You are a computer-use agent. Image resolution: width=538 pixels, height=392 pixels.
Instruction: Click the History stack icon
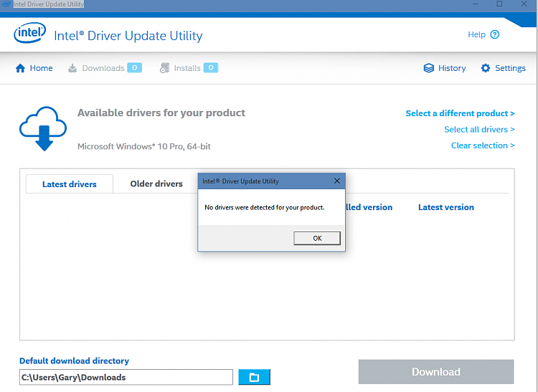tap(429, 68)
